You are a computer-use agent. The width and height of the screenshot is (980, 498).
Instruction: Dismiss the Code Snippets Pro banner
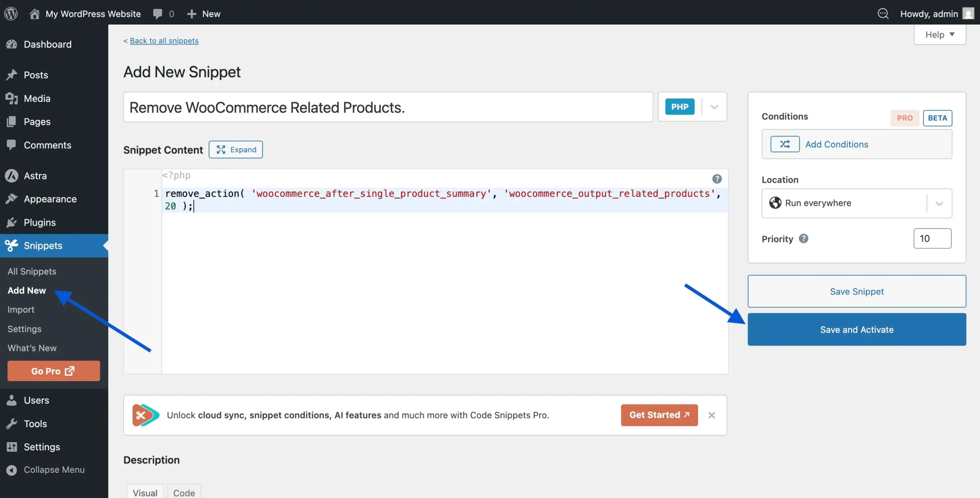tap(712, 415)
